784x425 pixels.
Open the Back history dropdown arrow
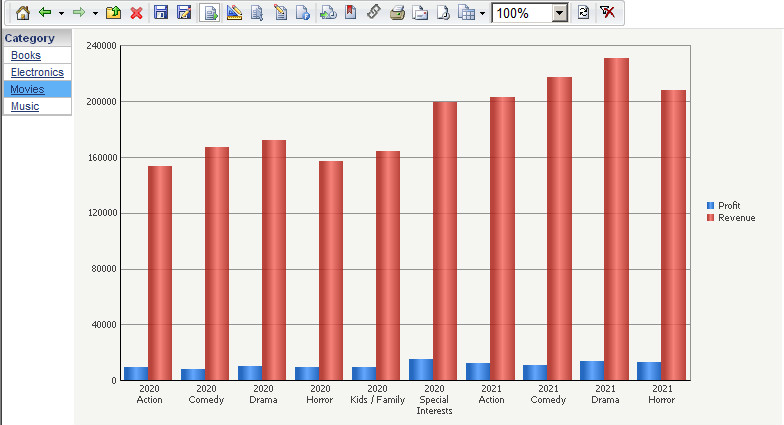[61, 14]
